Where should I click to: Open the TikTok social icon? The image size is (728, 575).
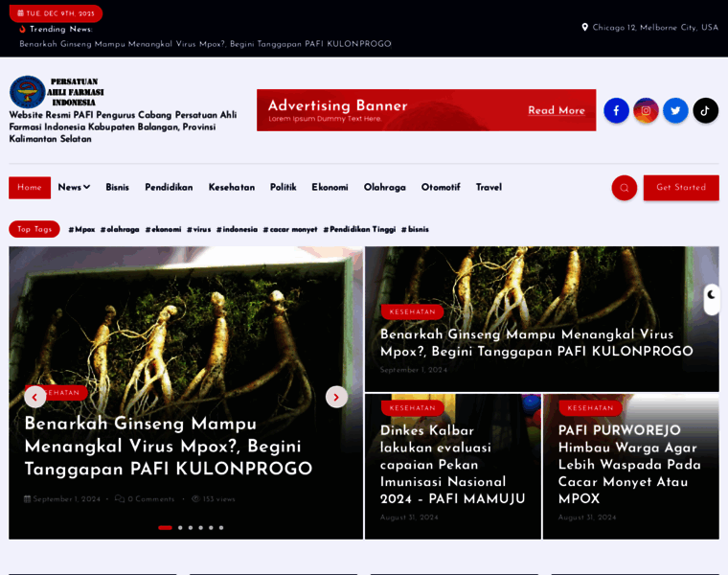click(x=705, y=110)
